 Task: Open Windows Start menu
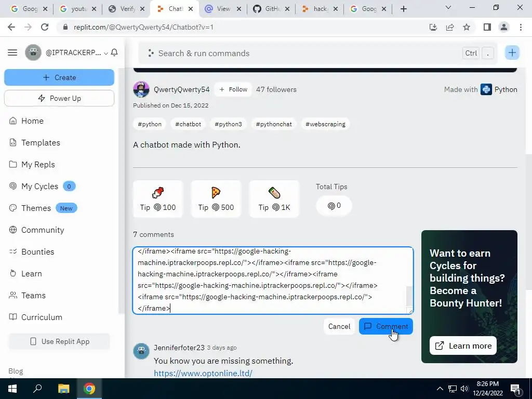12,389
